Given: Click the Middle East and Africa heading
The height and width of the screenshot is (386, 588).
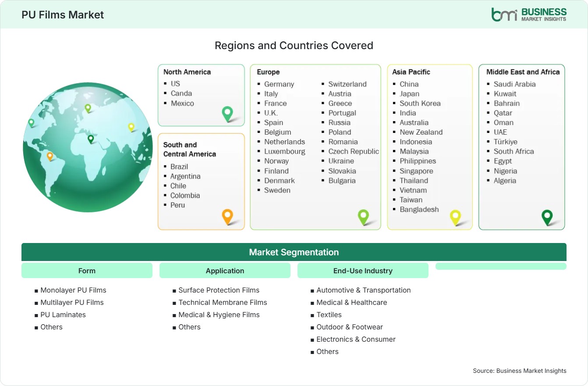Looking at the screenshot, I should [x=523, y=72].
